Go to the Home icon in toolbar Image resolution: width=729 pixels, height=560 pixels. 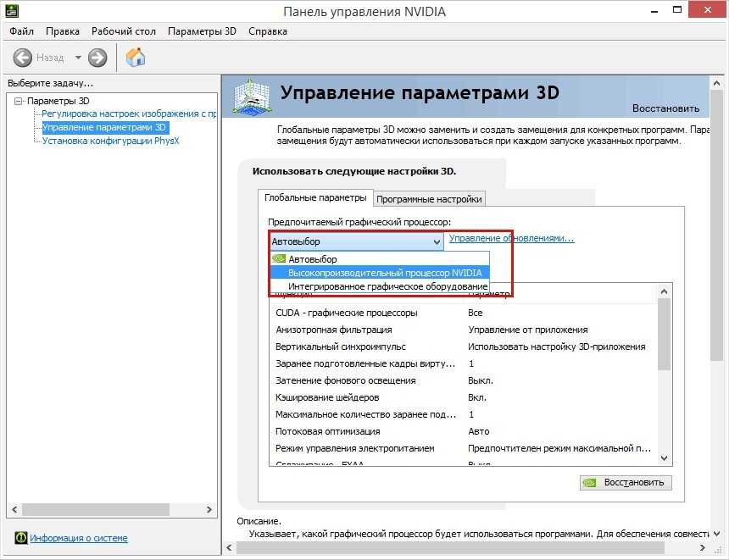pyautogui.click(x=136, y=58)
